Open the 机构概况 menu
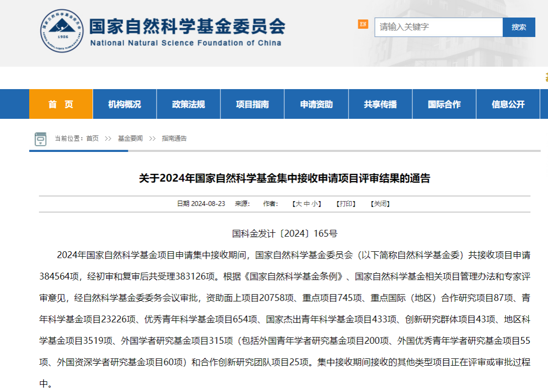The image size is (548, 392). [x=124, y=104]
